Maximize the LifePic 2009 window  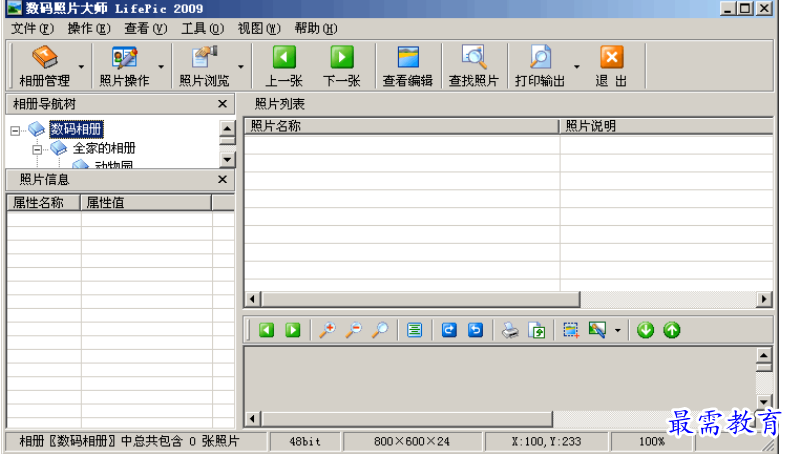point(745,8)
